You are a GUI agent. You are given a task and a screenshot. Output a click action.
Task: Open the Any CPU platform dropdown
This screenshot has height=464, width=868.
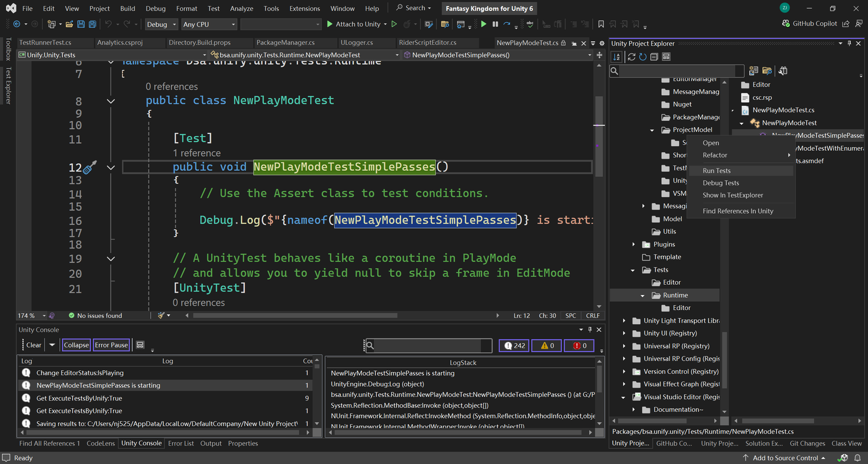click(209, 24)
